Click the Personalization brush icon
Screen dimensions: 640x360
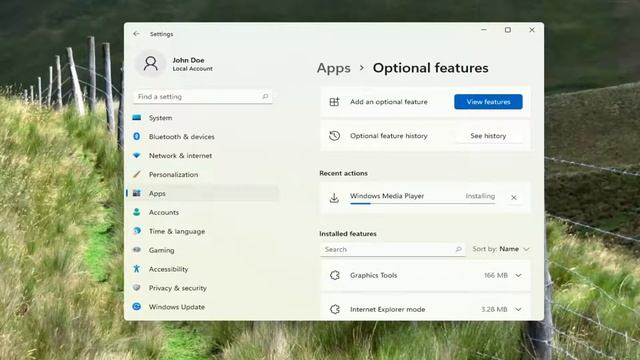click(137, 174)
